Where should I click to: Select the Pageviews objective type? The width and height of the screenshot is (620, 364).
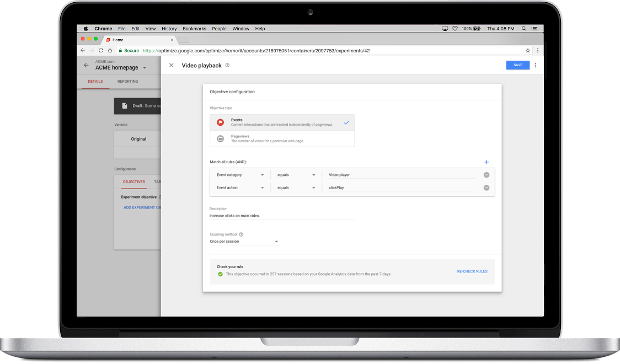(x=282, y=139)
